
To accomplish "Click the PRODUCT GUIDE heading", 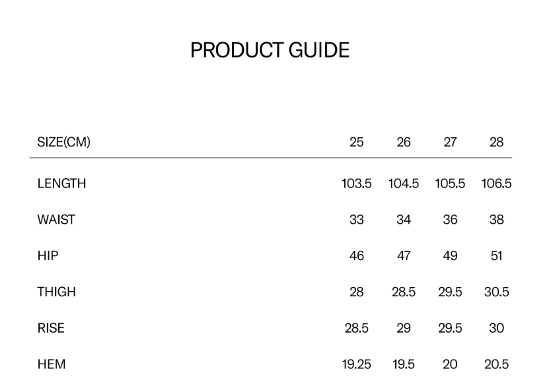I will (270, 50).
